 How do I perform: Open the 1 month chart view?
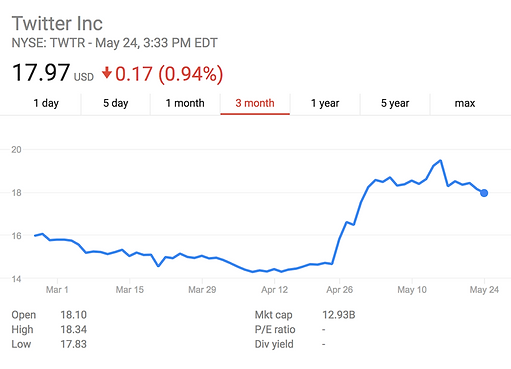point(185,103)
